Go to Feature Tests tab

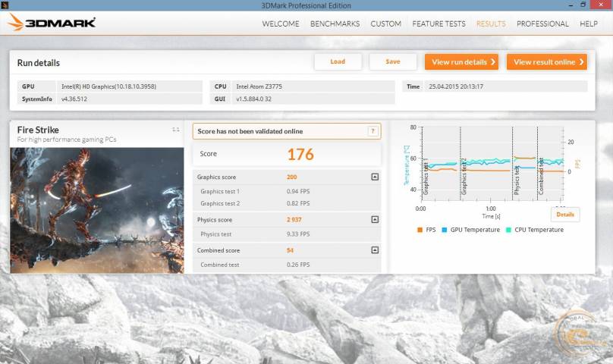pyautogui.click(x=439, y=24)
